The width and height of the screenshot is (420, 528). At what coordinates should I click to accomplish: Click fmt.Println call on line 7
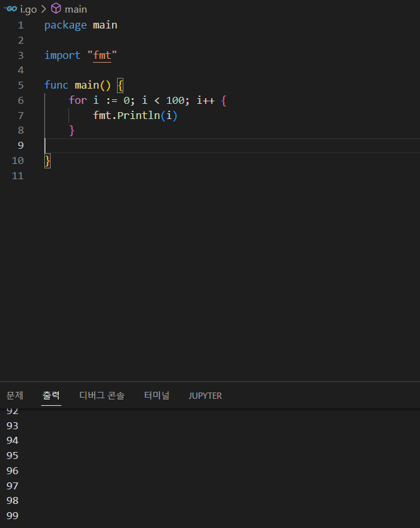135,115
